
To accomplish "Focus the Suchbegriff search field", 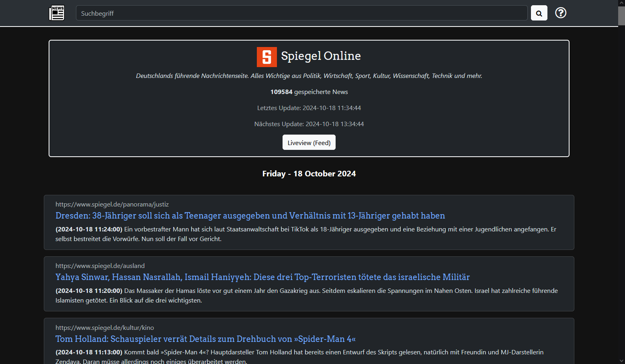I will pyautogui.click(x=301, y=13).
